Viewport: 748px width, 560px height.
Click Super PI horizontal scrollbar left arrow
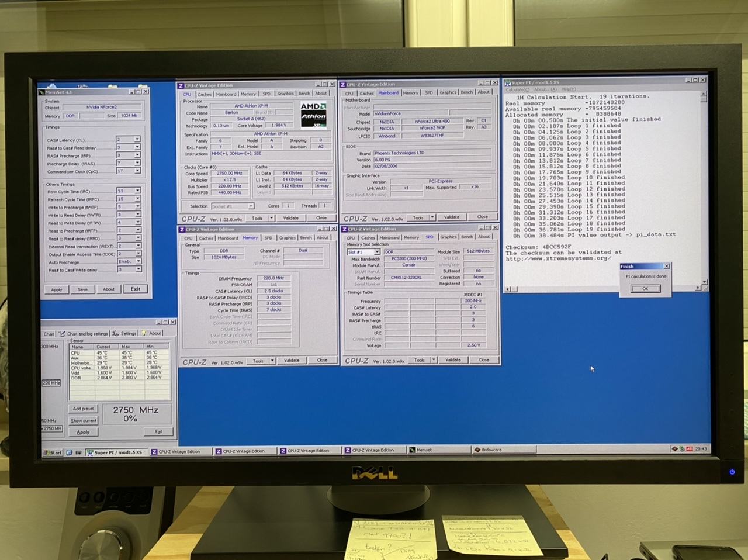pos(508,289)
